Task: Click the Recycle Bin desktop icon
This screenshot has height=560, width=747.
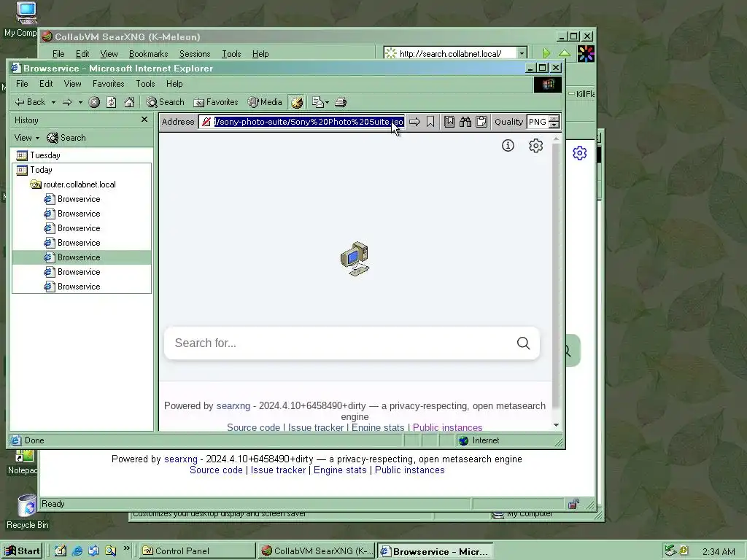Action: (27, 512)
